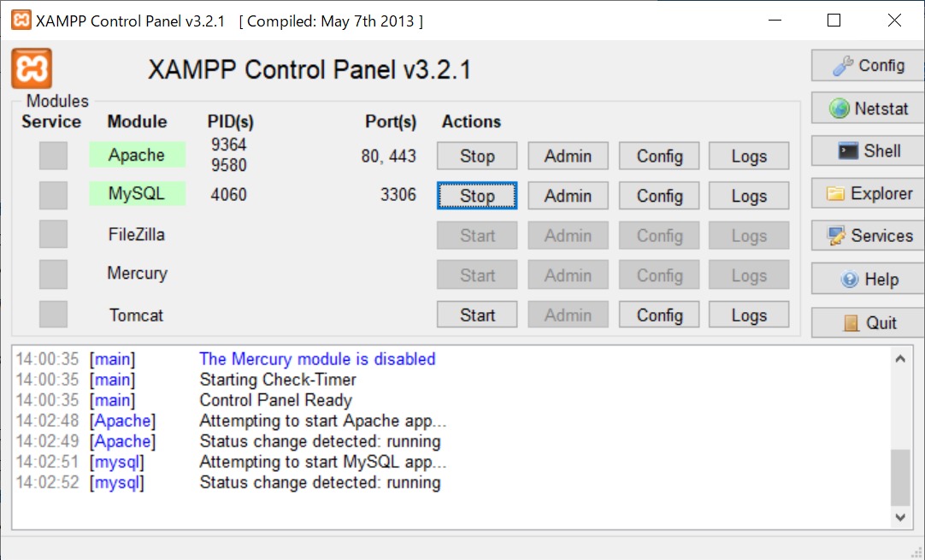Quit XAMPP using the door icon
This screenshot has height=560, width=925.
868,323
